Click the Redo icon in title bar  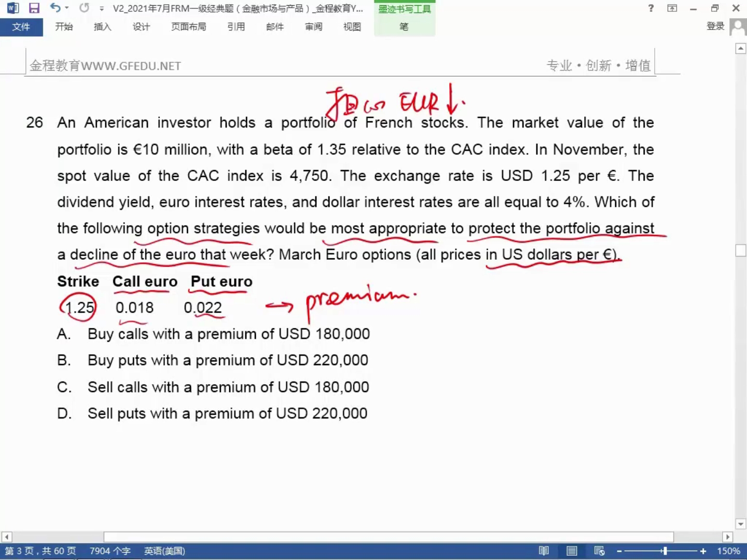click(x=84, y=8)
